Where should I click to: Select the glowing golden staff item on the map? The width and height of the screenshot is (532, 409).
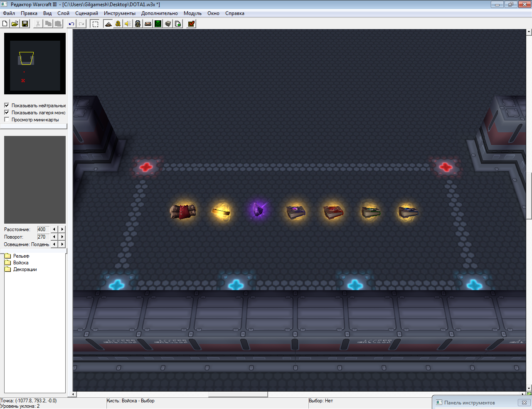(x=221, y=212)
